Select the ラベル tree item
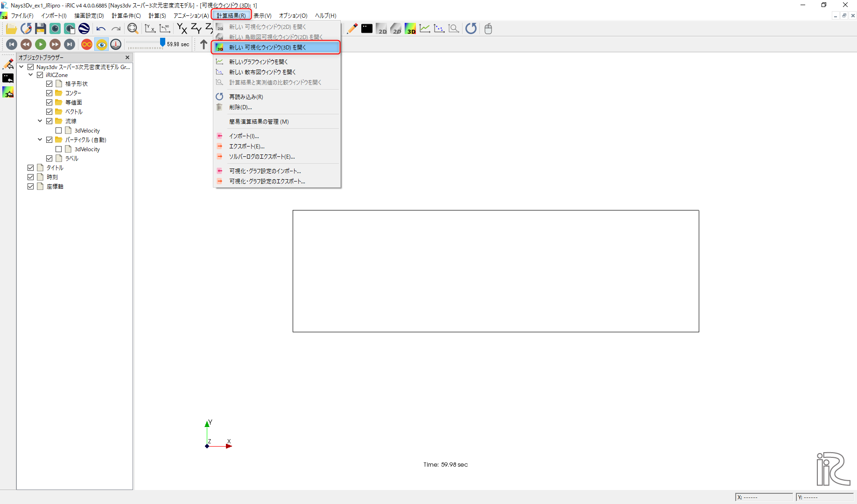 (72, 159)
